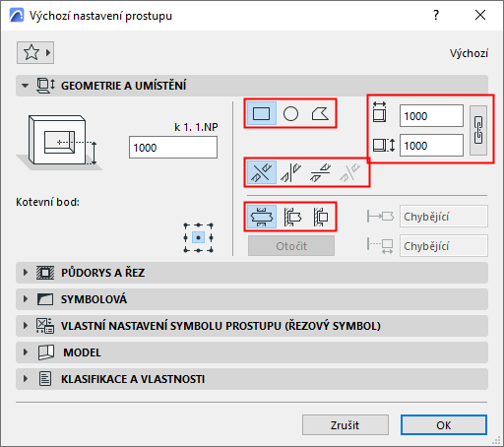Open favorites via the star button

coord(31,52)
